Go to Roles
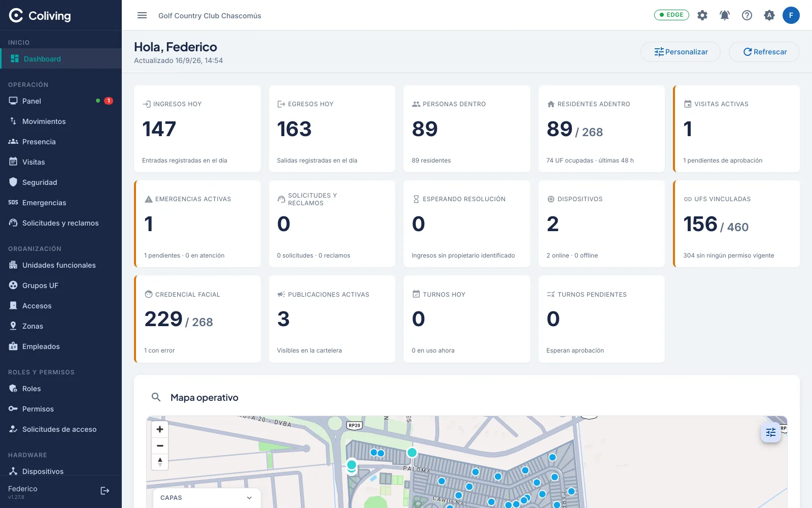 coord(61,389)
